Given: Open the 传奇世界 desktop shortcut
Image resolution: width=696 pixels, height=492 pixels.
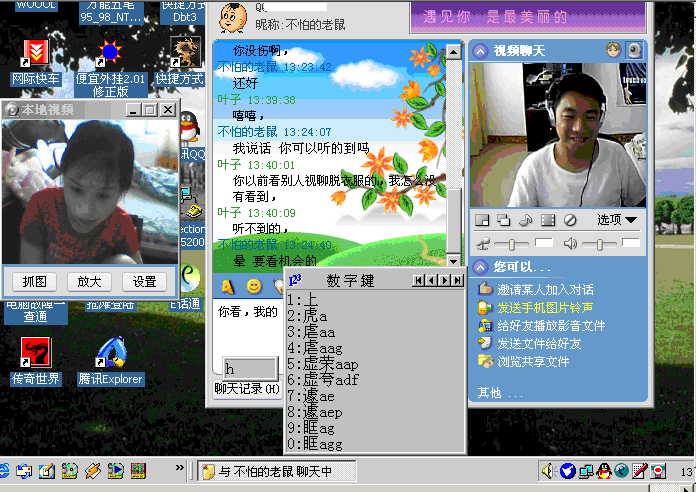Looking at the screenshot, I should (36, 361).
